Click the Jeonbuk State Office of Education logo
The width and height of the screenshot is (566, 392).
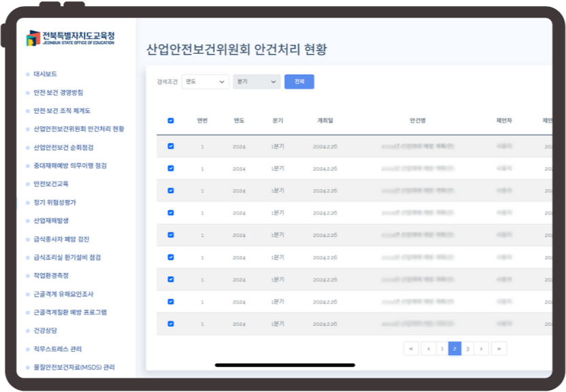coord(70,38)
